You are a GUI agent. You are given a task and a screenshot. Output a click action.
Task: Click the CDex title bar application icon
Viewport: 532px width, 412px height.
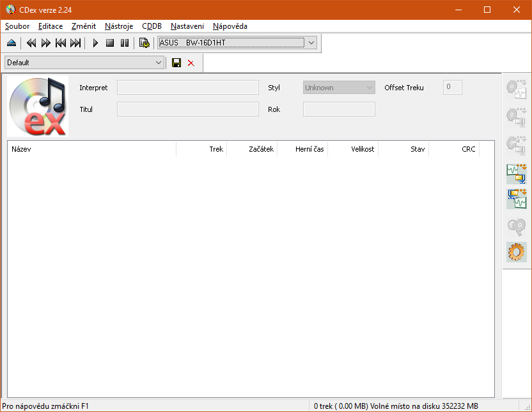click(10, 10)
